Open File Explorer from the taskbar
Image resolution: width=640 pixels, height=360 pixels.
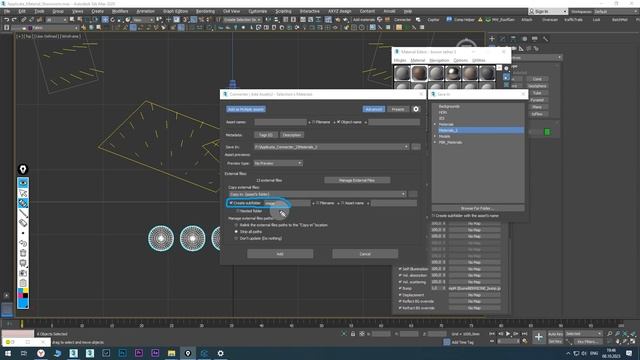click(171, 353)
